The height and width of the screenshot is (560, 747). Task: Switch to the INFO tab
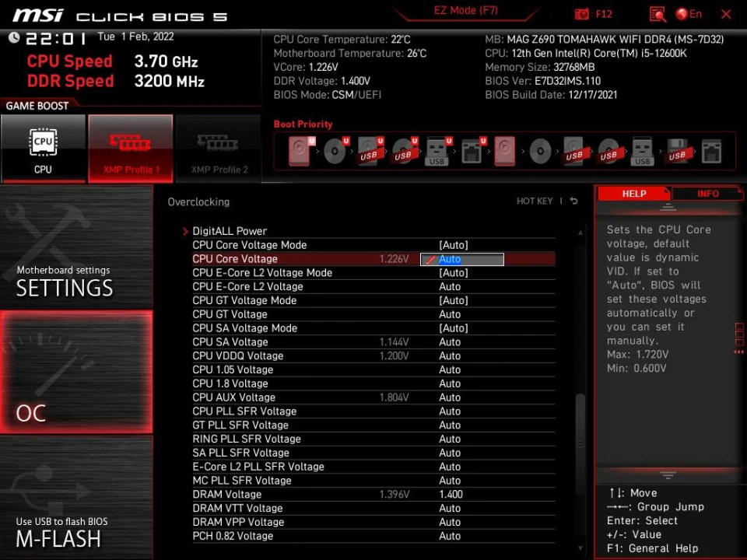[x=707, y=194]
